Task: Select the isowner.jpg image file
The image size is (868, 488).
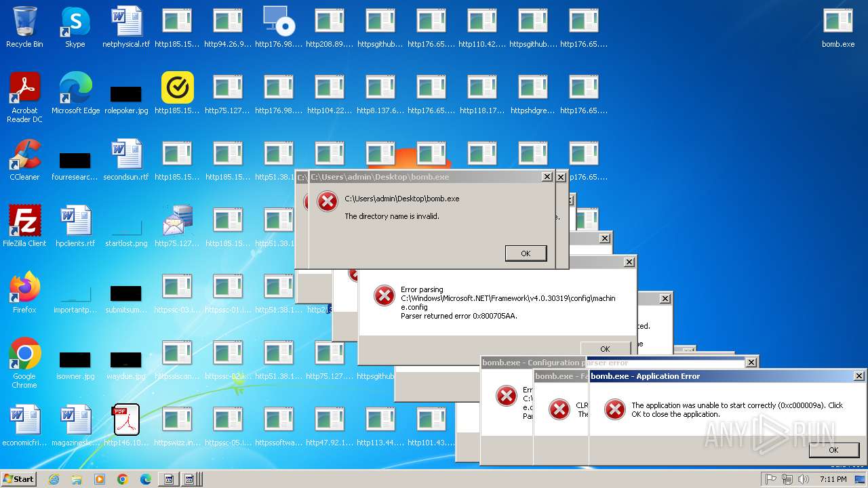Action: tap(75, 359)
